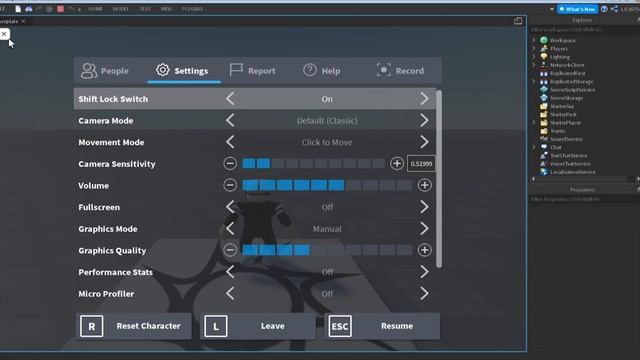This screenshot has width=640, height=360.
Task: Lower Volume with minus button
Action: (230, 185)
